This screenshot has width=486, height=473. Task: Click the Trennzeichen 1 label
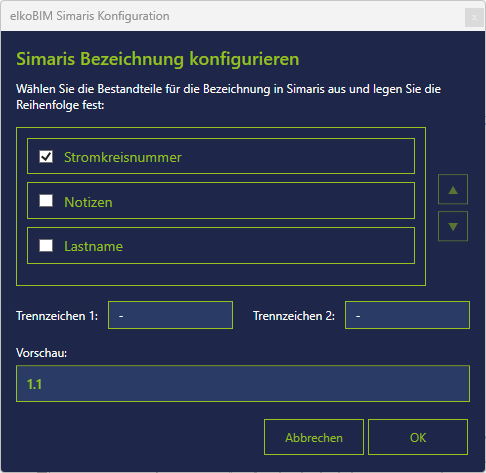(x=57, y=316)
